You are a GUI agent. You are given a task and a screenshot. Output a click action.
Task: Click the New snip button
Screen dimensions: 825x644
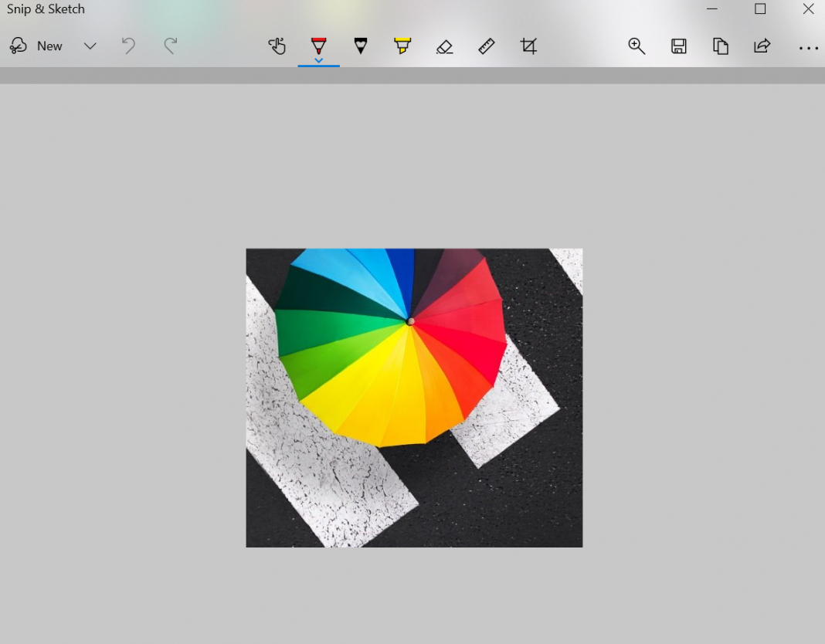(x=36, y=46)
